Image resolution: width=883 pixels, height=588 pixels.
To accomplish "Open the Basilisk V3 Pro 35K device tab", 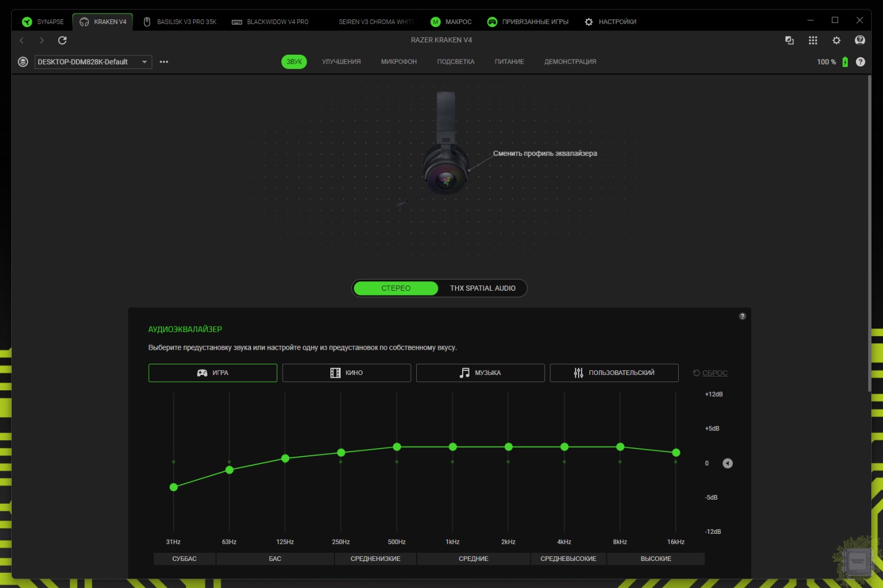I will 180,22.
